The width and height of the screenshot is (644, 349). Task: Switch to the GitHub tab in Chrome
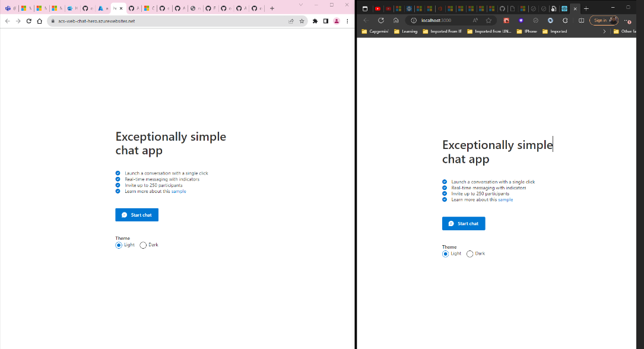[87, 9]
